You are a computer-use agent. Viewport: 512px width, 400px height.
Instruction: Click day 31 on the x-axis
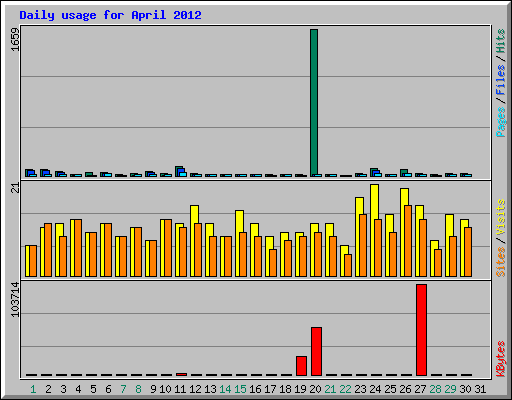pyautogui.click(x=480, y=389)
